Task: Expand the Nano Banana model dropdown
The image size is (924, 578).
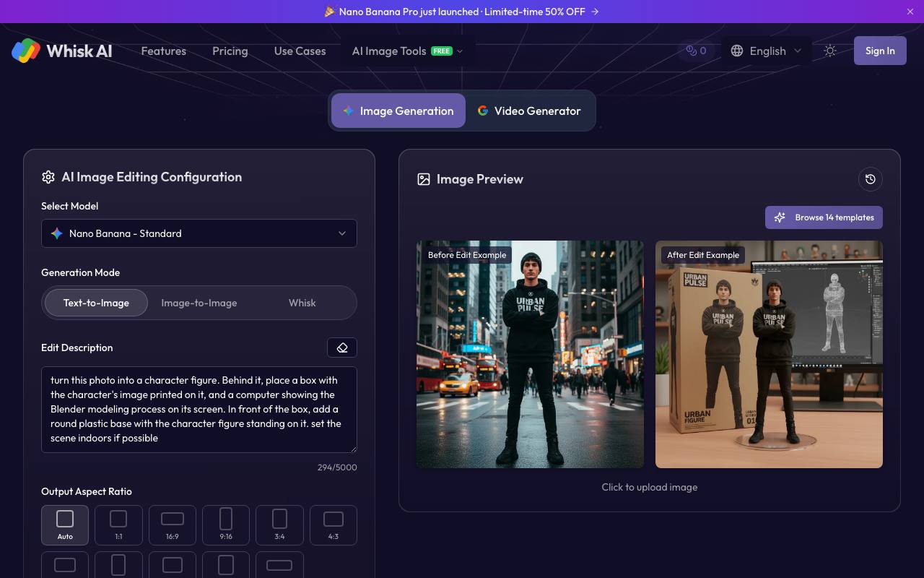Action: click(199, 233)
